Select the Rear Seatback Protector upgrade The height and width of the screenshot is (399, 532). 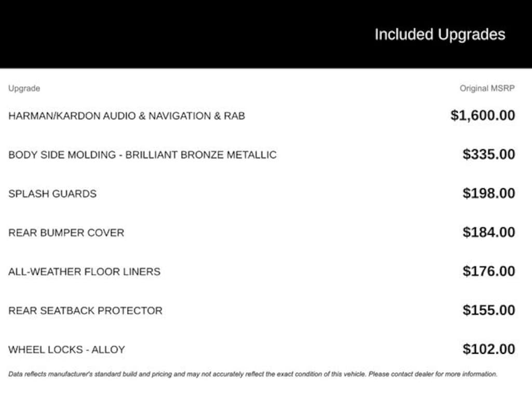(x=85, y=310)
